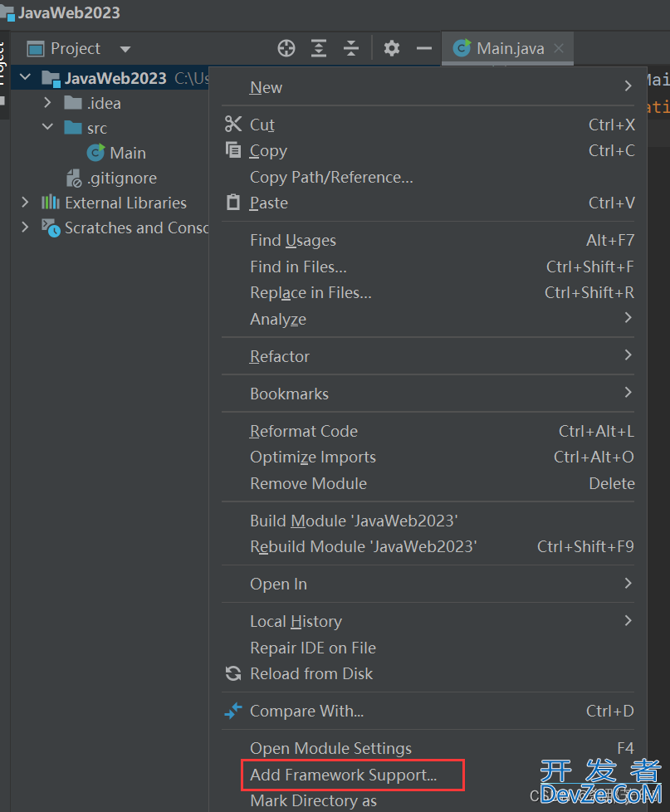Hide the Project tool window (minus icon)

click(424, 48)
